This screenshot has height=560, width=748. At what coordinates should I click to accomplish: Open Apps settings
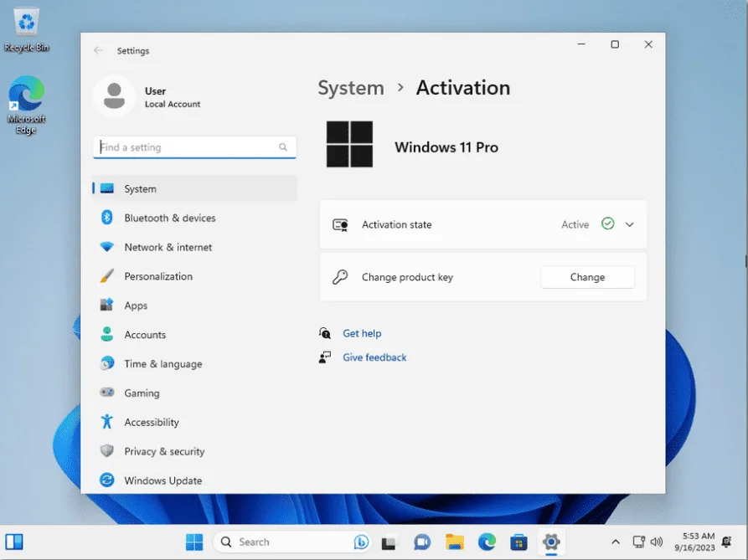point(194,306)
